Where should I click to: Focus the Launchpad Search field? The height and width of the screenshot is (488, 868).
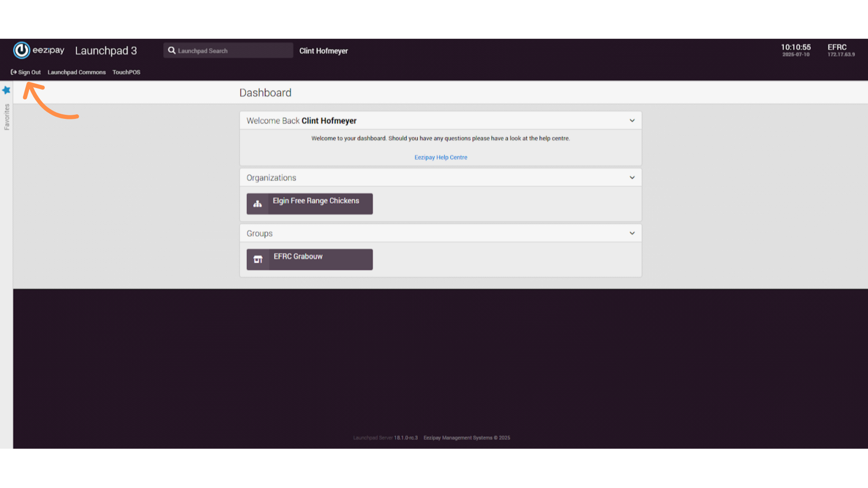[228, 51]
